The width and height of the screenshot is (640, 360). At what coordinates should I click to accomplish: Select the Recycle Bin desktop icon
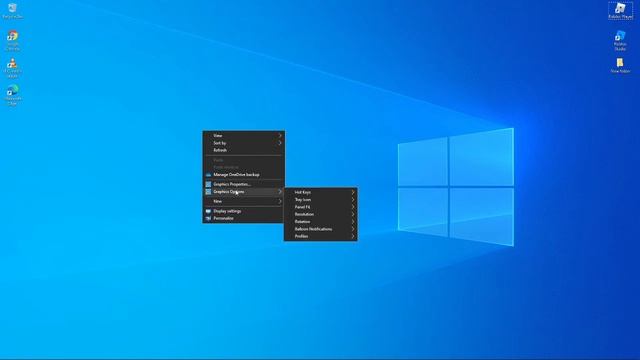(12, 11)
